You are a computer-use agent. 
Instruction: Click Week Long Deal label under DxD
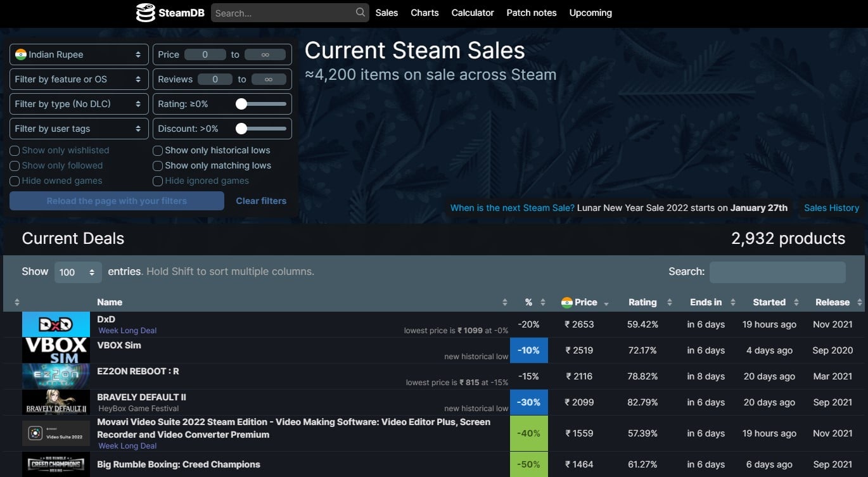[127, 331]
